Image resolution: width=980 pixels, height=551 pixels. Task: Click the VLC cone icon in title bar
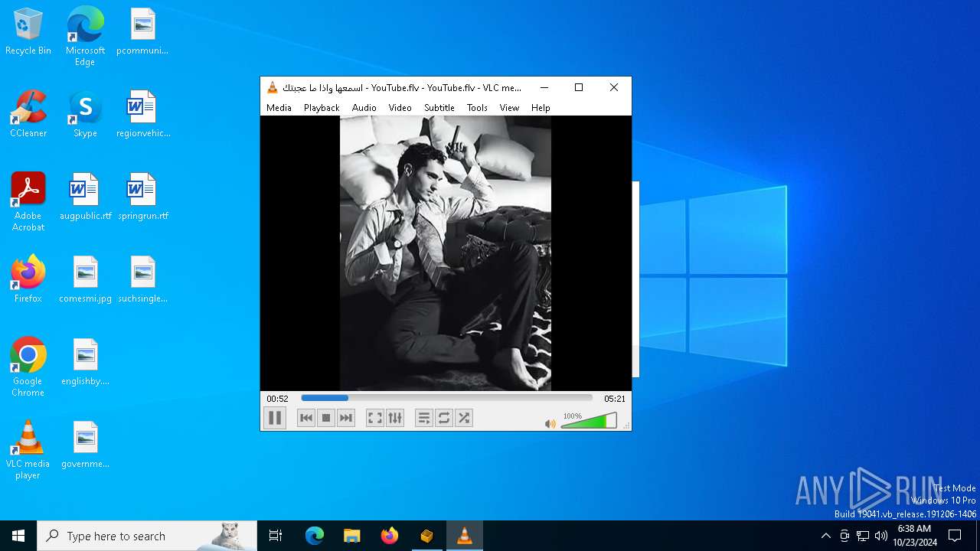(272, 87)
